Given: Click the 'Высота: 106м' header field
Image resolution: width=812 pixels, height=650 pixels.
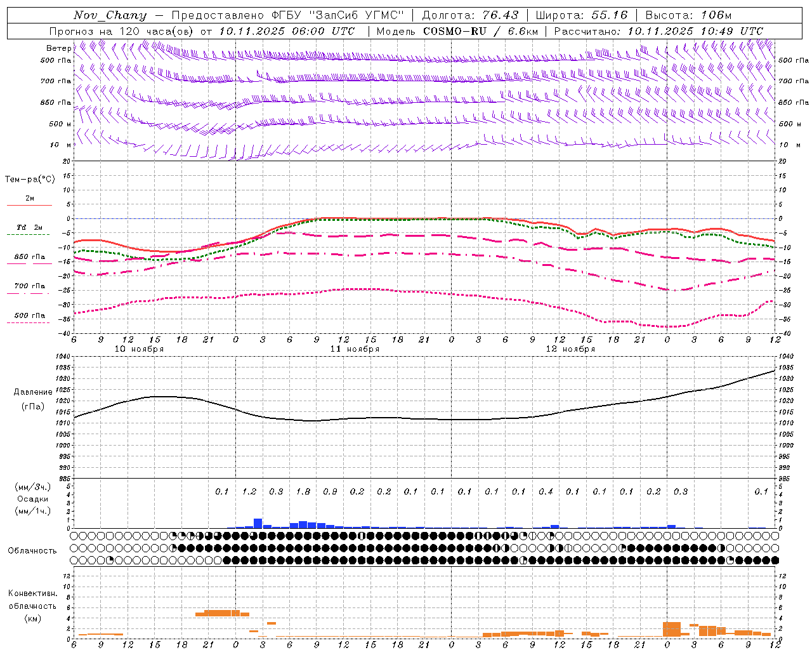Looking at the screenshot, I should tap(689, 15).
